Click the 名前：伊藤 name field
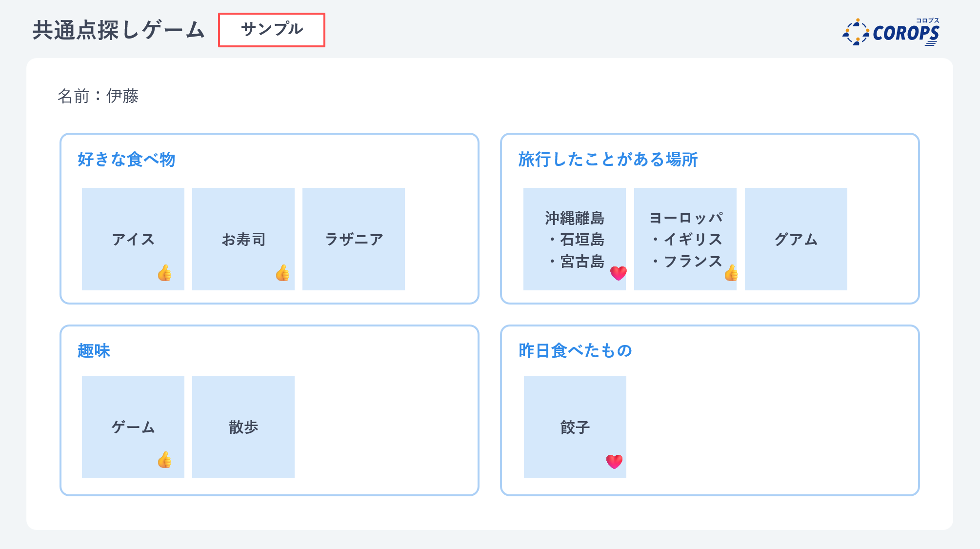Image resolution: width=980 pixels, height=549 pixels. tap(98, 96)
